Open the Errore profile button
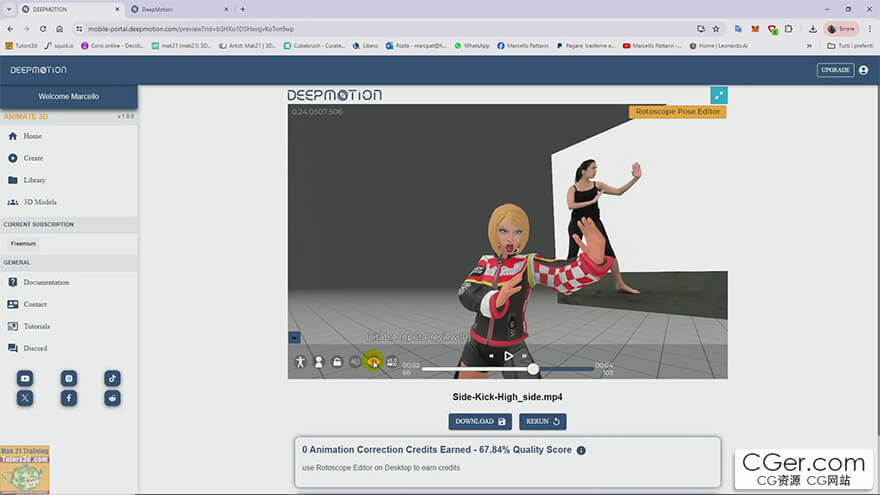Viewport: 880px width, 495px height. (841, 29)
